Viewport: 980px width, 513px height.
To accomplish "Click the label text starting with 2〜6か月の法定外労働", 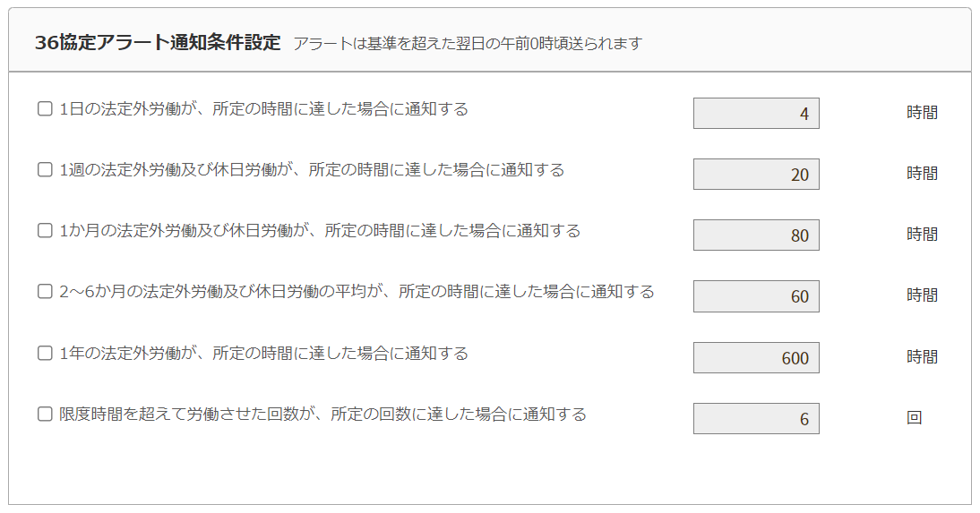I will tap(357, 292).
